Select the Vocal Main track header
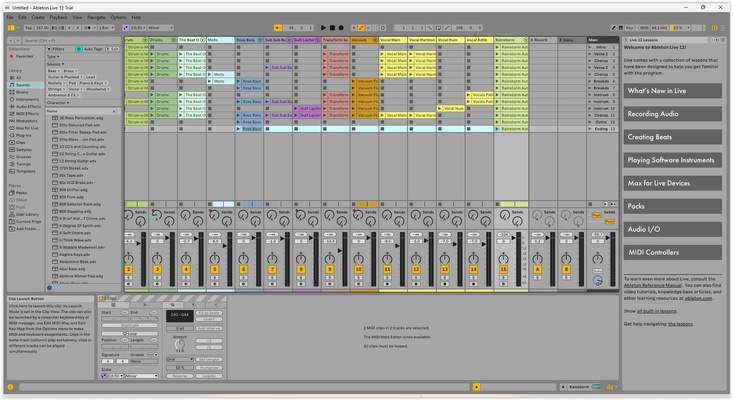The image size is (733, 400). [x=393, y=40]
